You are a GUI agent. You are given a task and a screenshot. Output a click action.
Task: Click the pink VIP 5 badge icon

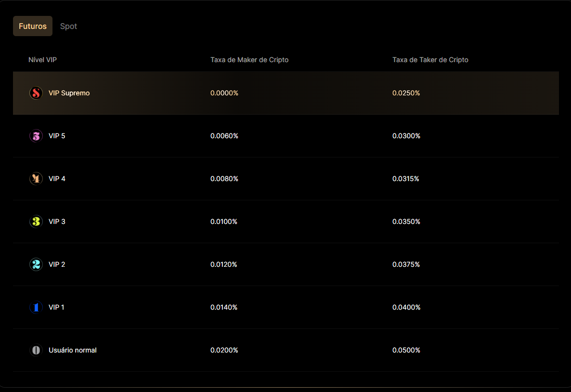pyautogui.click(x=36, y=136)
